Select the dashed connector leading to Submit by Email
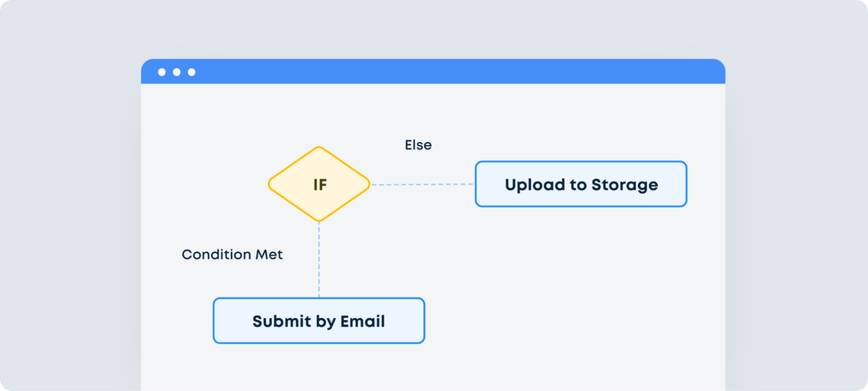The height and width of the screenshot is (391, 868). [319, 260]
